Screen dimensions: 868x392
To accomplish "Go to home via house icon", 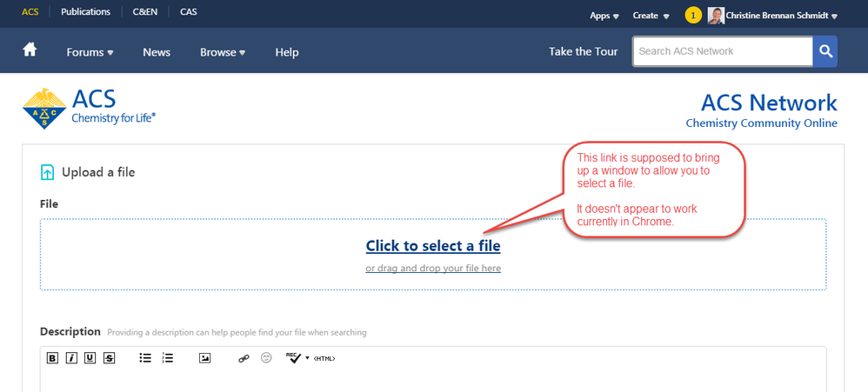I will (30, 51).
